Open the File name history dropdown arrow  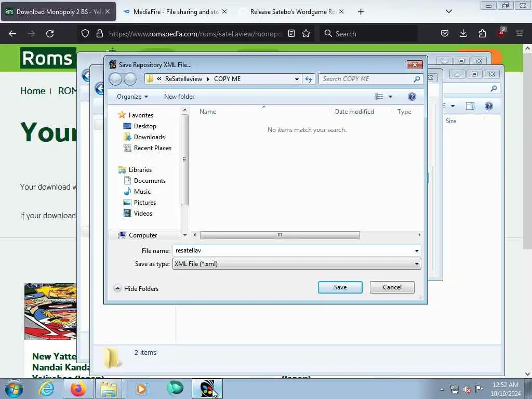pyautogui.click(x=417, y=251)
